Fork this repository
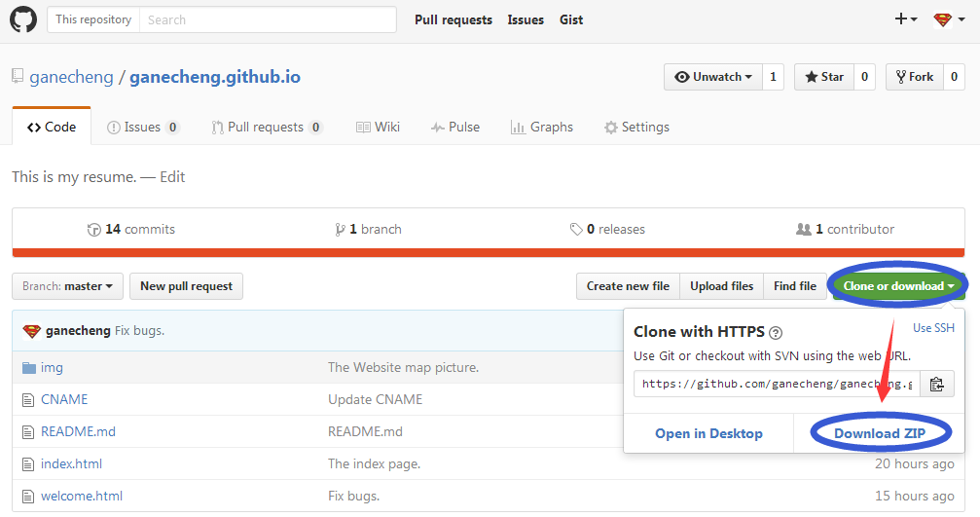This screenshot has width=980, height=517. [915, 77]
